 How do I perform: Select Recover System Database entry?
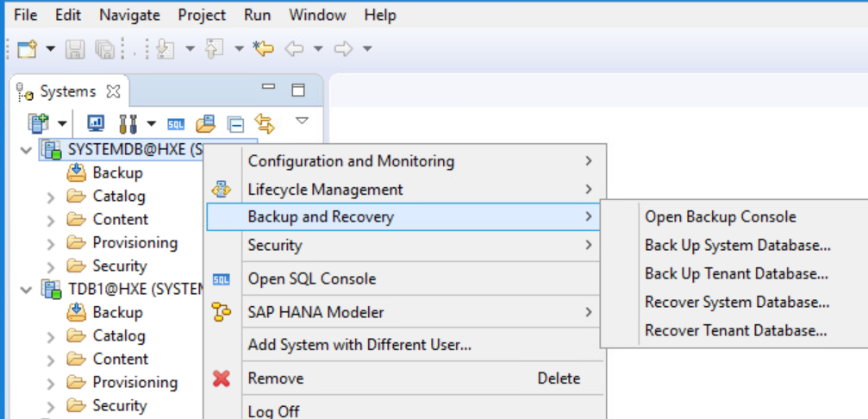tap(737, 303)
